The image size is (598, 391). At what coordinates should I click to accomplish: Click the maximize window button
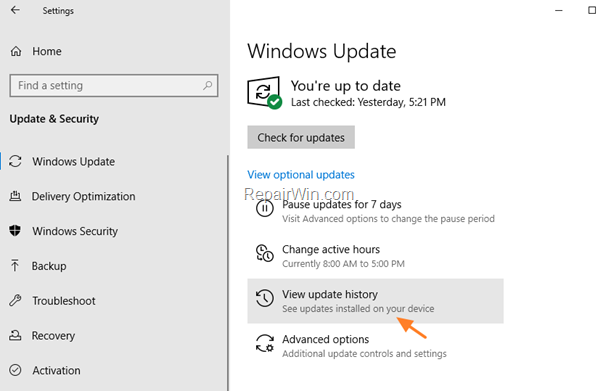point(592,10)
